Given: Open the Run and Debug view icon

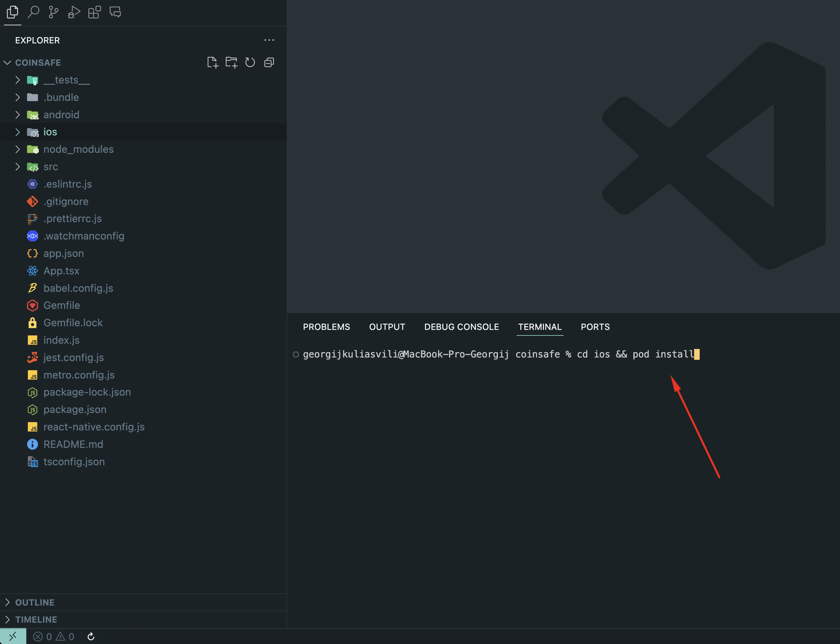Looking at the screenshot, I should [x=74, y=12].
